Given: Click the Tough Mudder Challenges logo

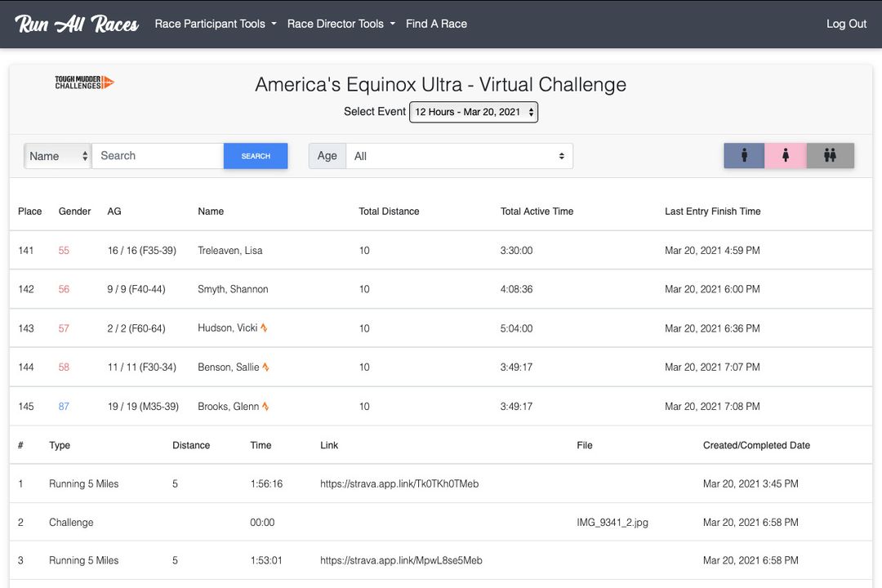Looking at the screenshot, I should (82, 82).
